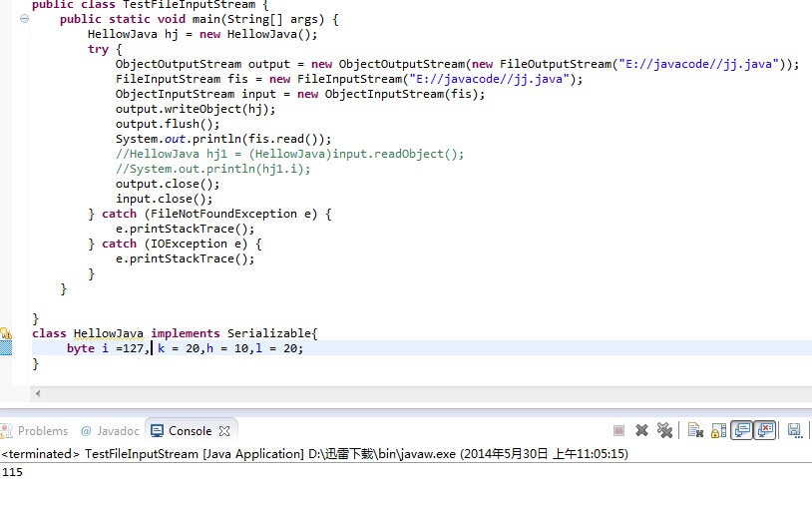Click the "byte i =127" field line

[185, 348]
